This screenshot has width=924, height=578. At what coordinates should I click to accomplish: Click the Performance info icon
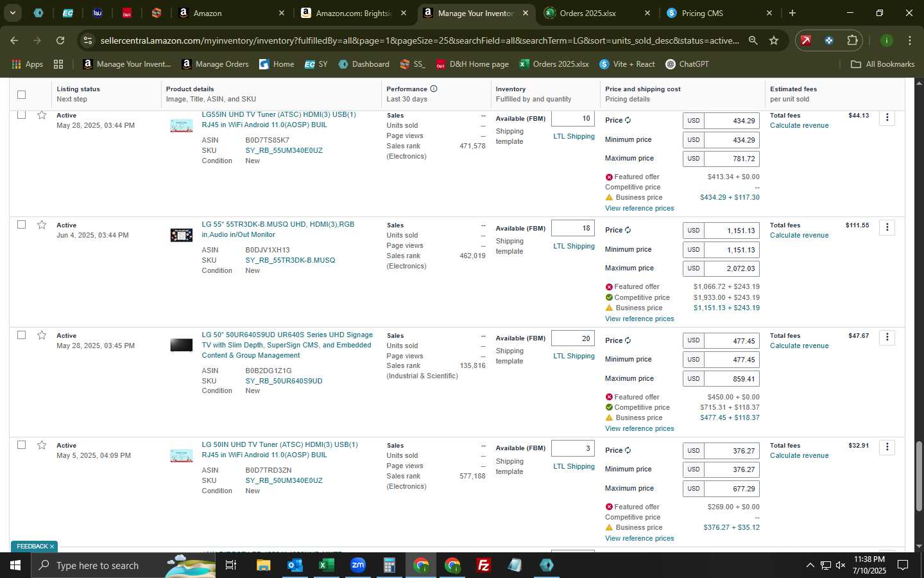coord(434,89)
